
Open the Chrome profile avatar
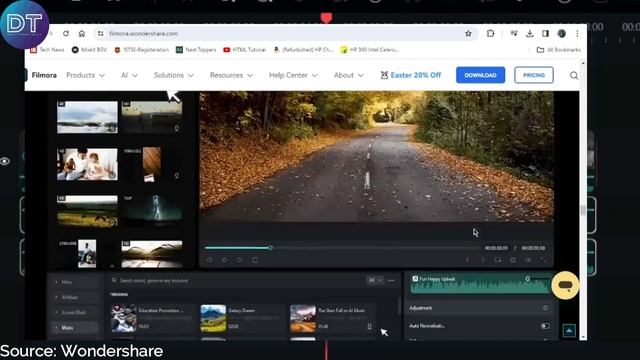point(562,33)
